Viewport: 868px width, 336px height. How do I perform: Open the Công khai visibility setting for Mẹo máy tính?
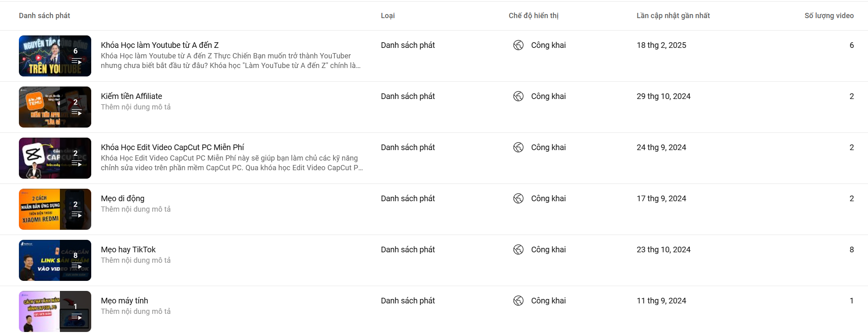coord(548,301)
